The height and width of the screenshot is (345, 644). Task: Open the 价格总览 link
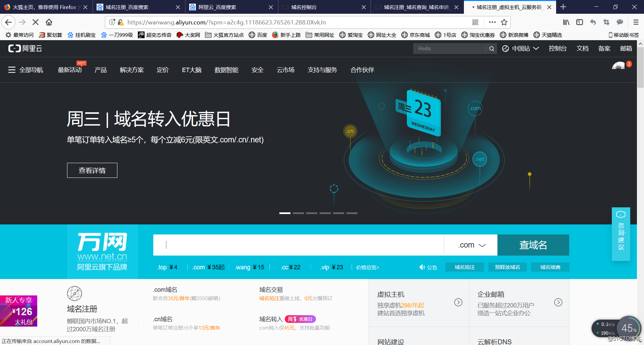coord(368,267)
